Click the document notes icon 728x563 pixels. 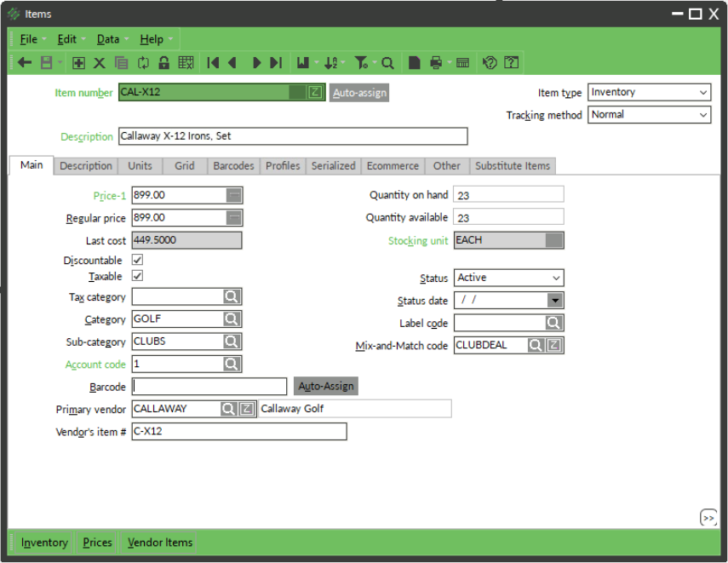pos(414,63)
